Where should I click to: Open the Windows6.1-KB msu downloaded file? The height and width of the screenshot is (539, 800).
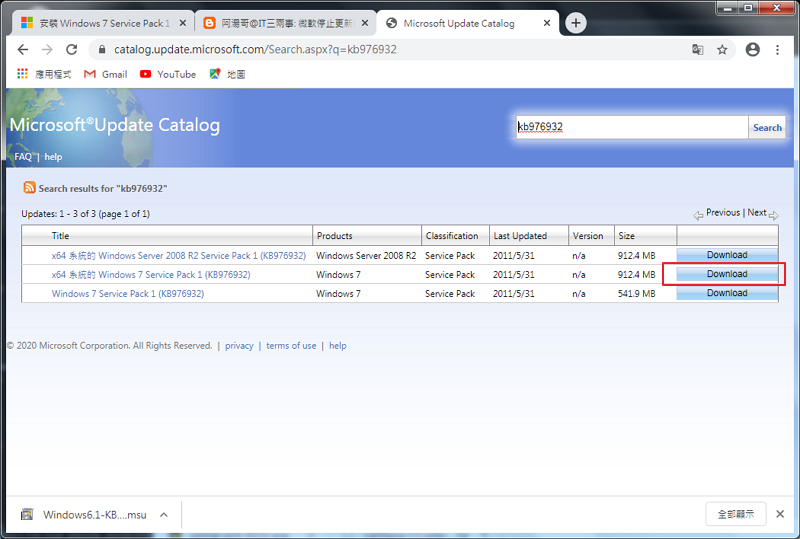pyautogui.click(x=84, y=514)
